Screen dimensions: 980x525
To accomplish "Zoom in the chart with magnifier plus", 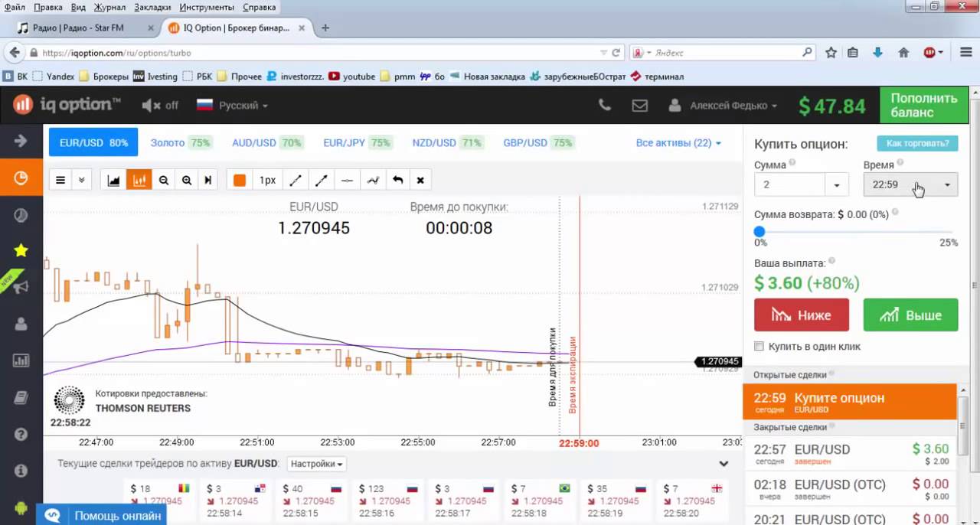I will click(187, 181).
